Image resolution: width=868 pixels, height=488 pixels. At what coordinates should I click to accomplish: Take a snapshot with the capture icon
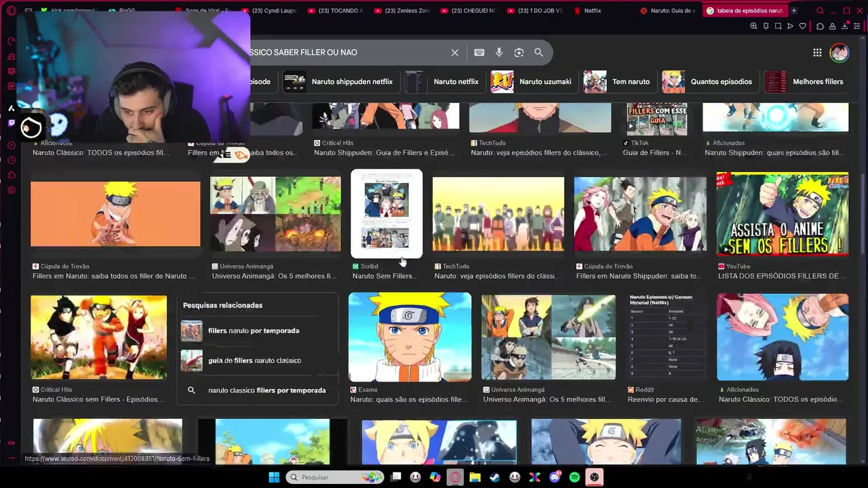click(x=778, y=26)
